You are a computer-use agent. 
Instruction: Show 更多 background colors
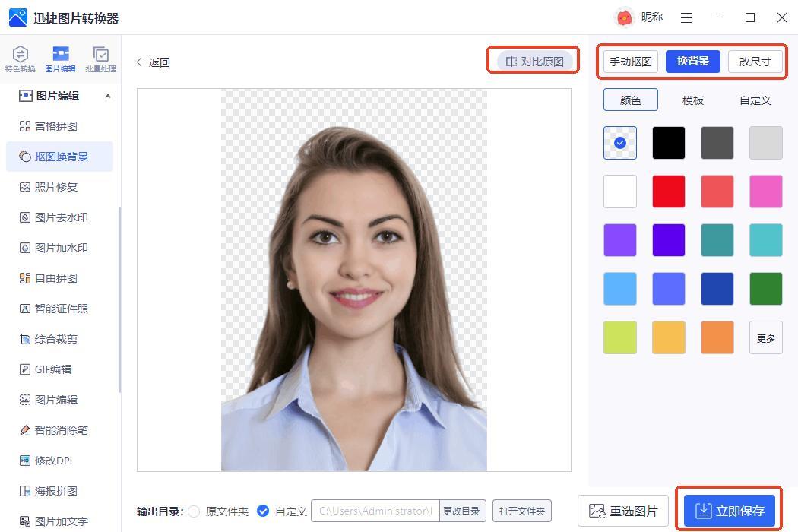tap(765, 337)
